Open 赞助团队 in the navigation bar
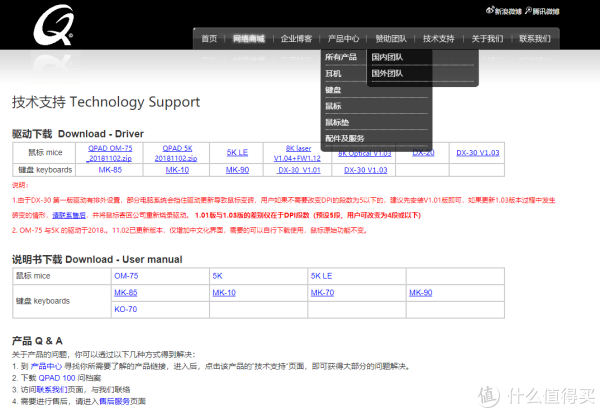This screenshot has width=600, height=413. (391, 38)
